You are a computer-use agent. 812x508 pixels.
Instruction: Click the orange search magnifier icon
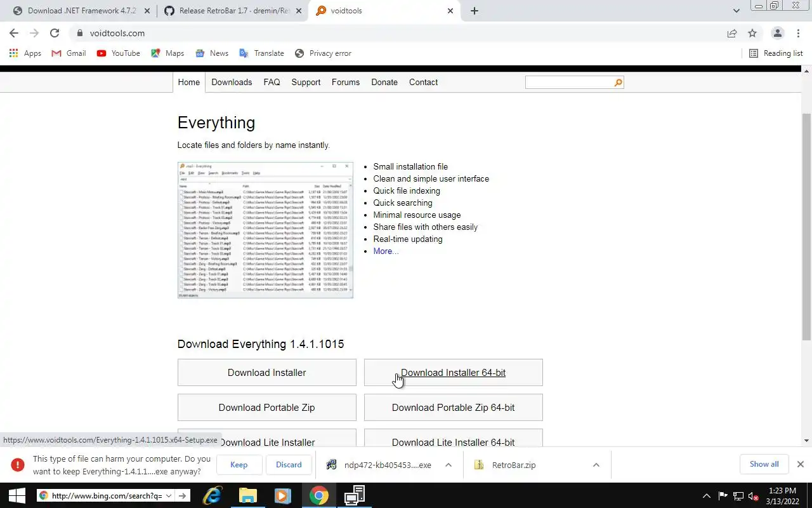[619, 83]
